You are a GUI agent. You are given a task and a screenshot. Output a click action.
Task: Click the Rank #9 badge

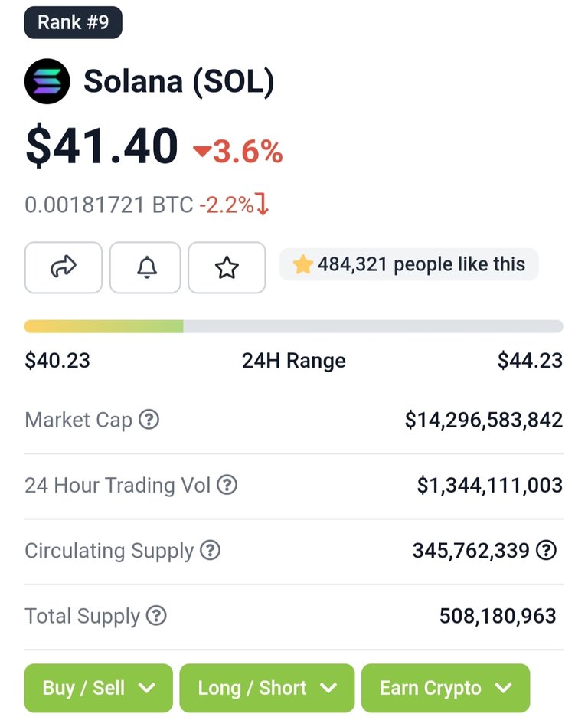coord(73,22)
